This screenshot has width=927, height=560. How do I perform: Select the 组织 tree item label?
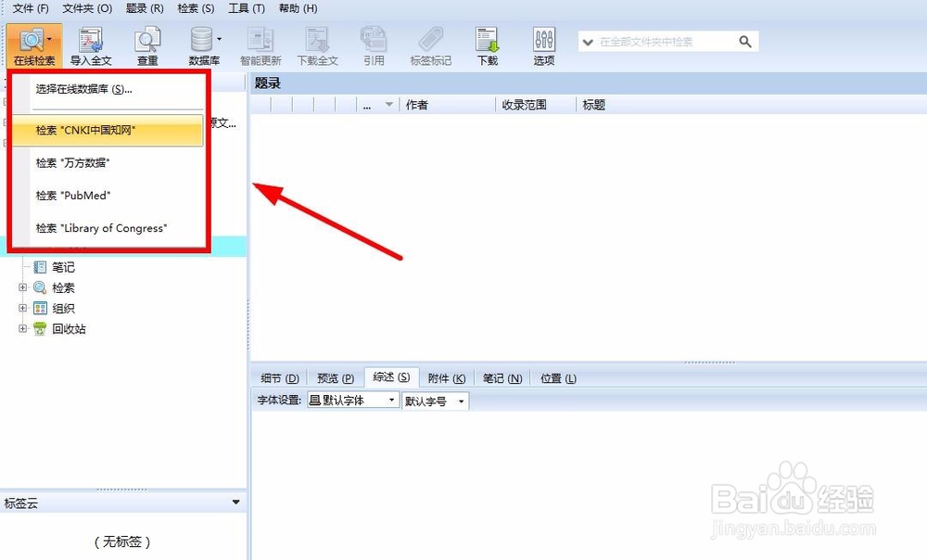tap(63, 308)
